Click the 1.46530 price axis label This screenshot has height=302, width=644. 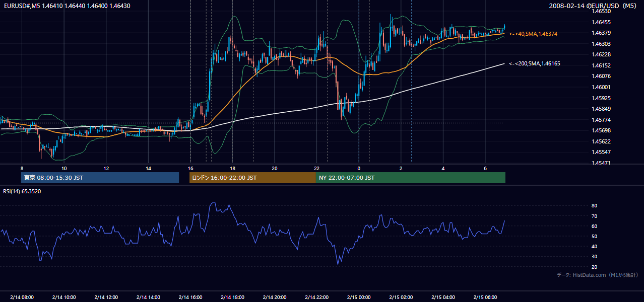pyautogui.click(x=601, y=11)
